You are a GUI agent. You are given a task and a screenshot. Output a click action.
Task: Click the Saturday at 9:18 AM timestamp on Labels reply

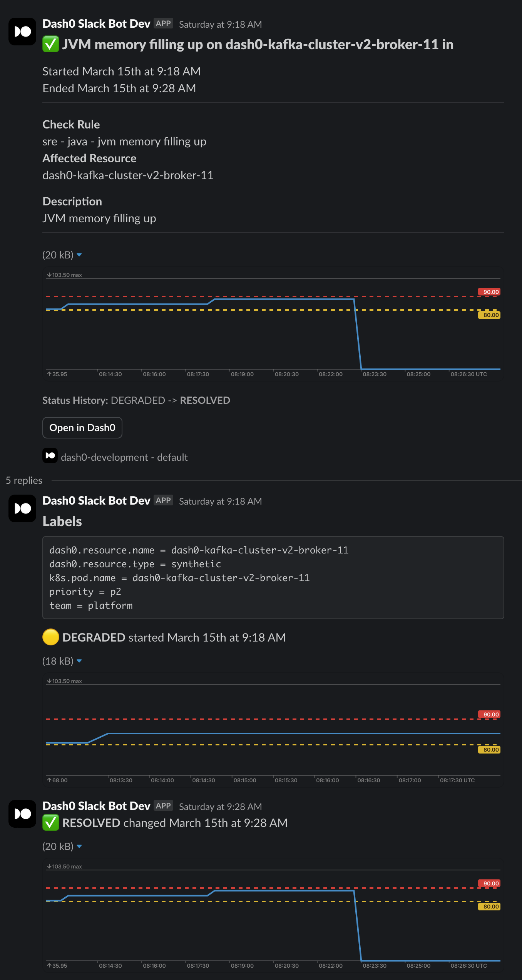220,501
